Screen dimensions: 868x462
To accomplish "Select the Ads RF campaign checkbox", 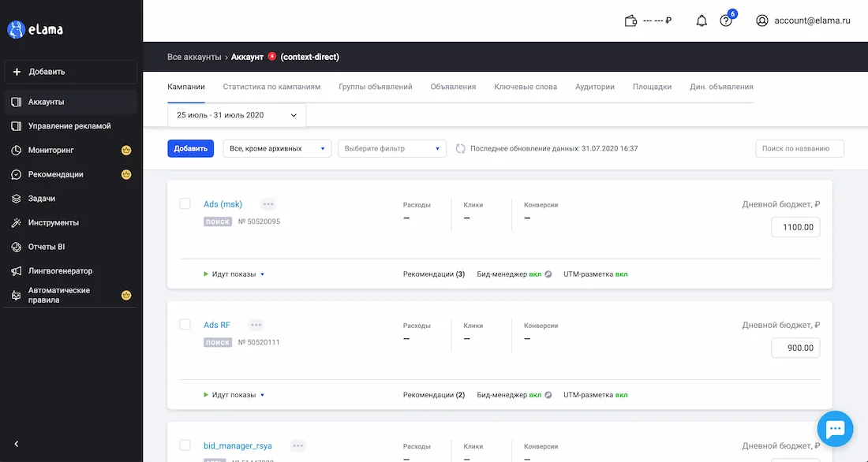I will pyautogui.click(x=185, y=324).
